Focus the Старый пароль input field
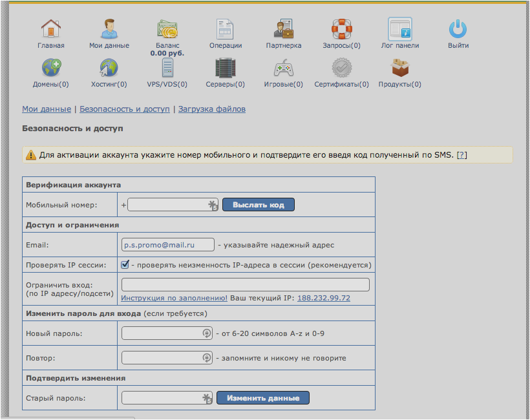This screenshot has height=420, width=530. pyautogui.click(x=167, y=398)
